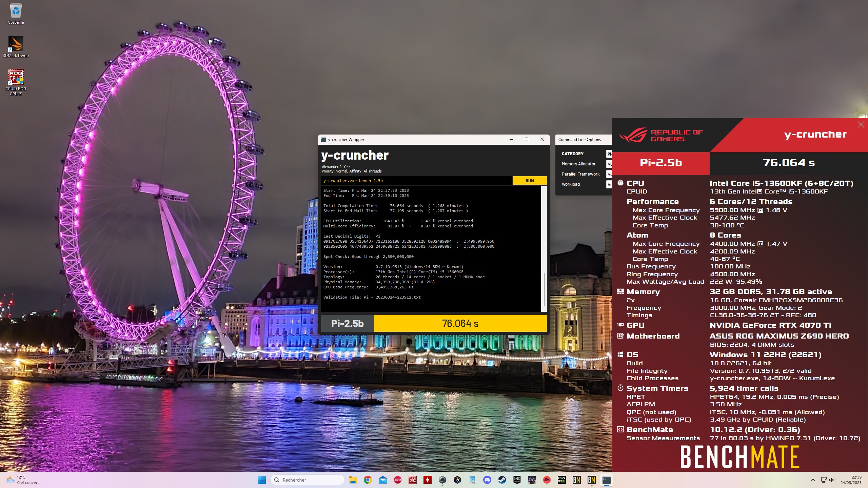Select the active y-cruncher console taskbar icon
Image resolution: width=868 pixels, height=488 pixels.
pos(606,480)
